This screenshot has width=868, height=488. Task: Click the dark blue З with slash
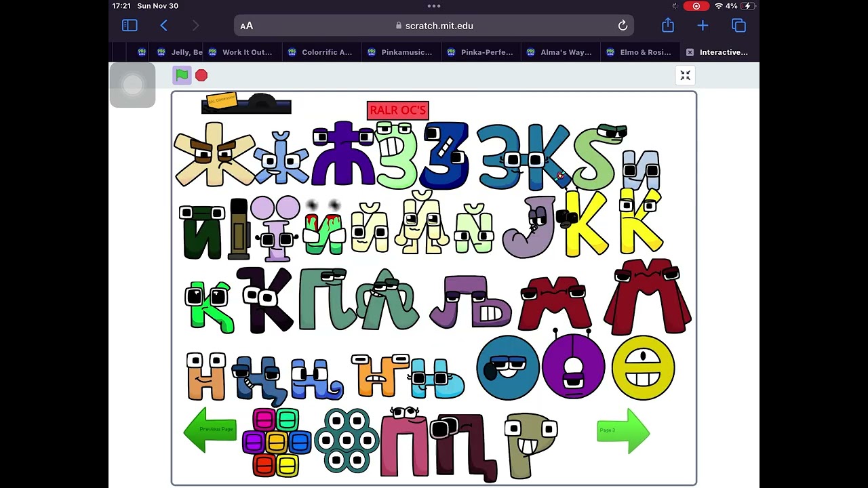pyautogui.click(x=445, y=155)
